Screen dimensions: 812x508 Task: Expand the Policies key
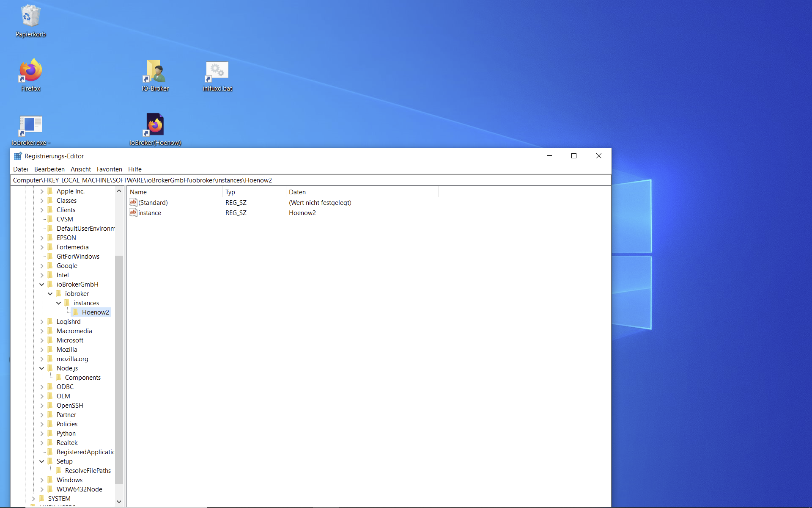click(x=42, y=424)
